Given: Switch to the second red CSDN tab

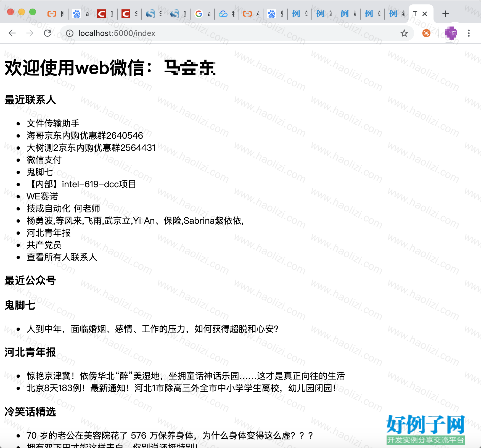Looking at the screenshot, I should point(129,14).
